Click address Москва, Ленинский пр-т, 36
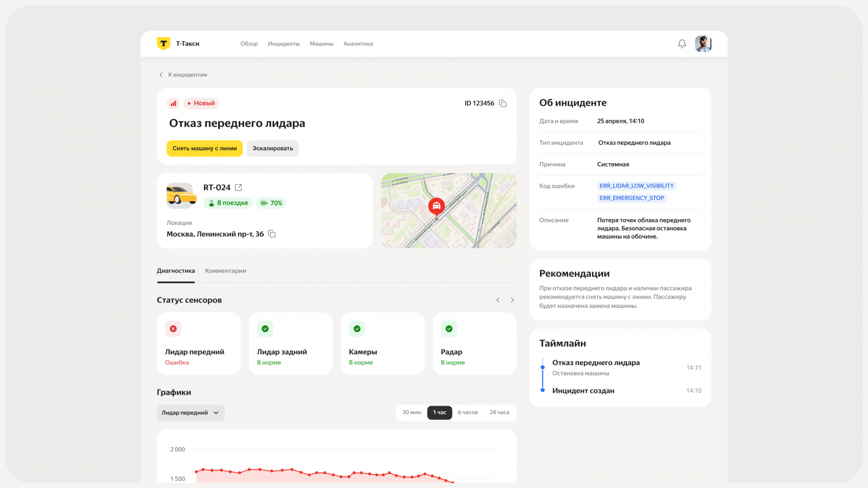 pos(215,234)
